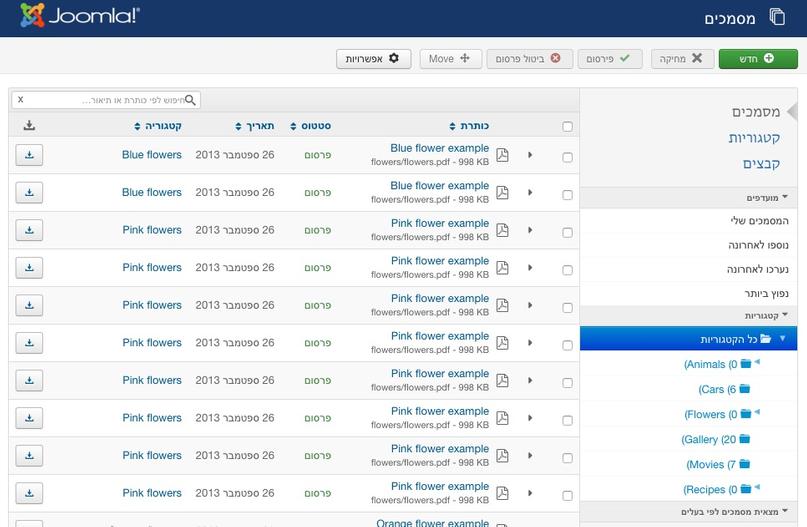Click the documents stack icon in header

point(777,17)
